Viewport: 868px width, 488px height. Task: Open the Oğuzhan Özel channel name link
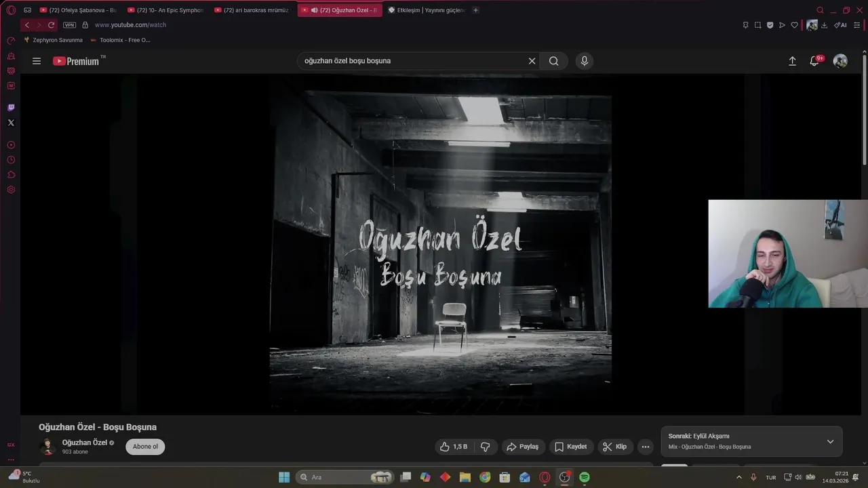[85, 443]
